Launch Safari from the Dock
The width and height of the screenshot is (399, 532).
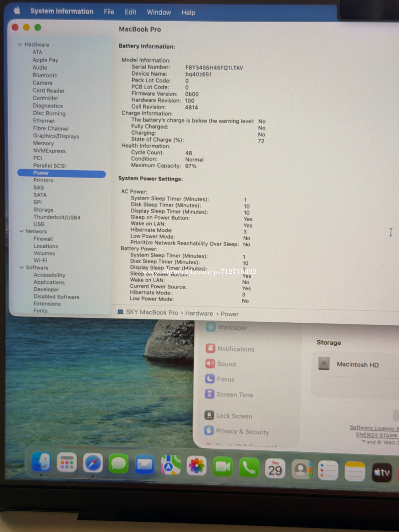tap(93, 463)
